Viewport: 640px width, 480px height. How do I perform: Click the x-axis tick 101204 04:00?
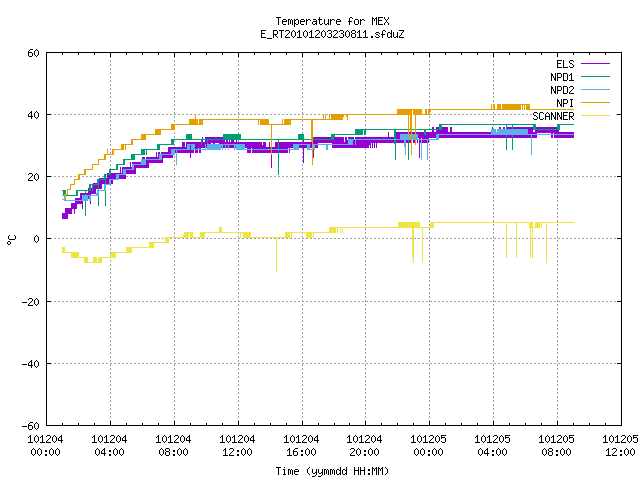coord(109,446)
